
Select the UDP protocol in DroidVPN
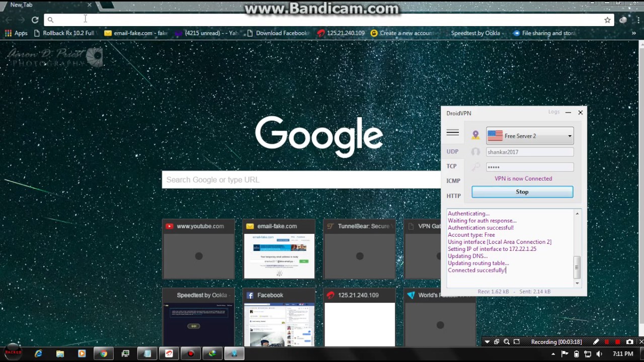click(452, 151)
